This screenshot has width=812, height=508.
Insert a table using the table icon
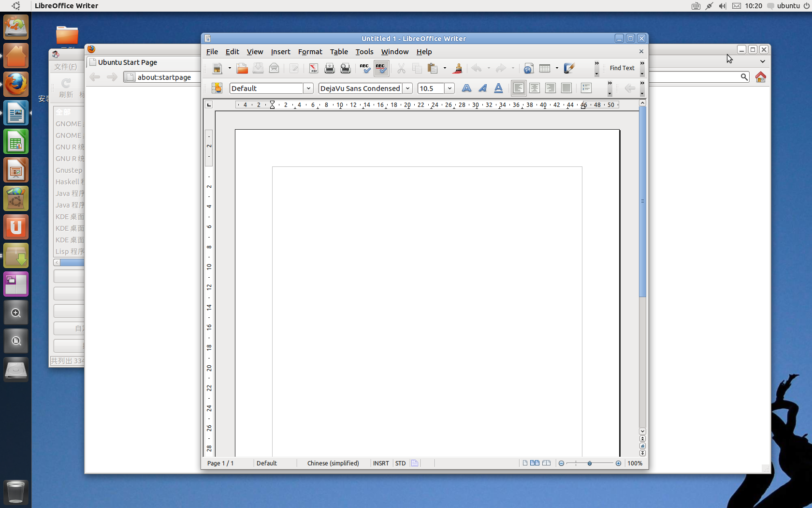[546, 68]
